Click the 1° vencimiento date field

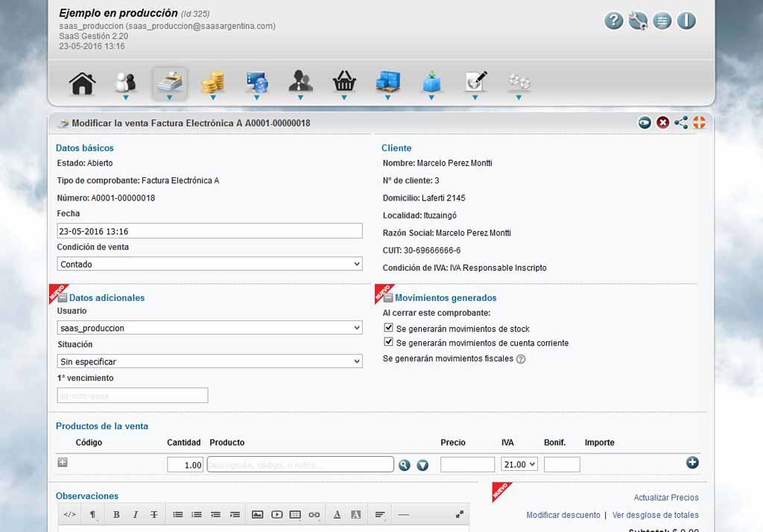point(133,395)
